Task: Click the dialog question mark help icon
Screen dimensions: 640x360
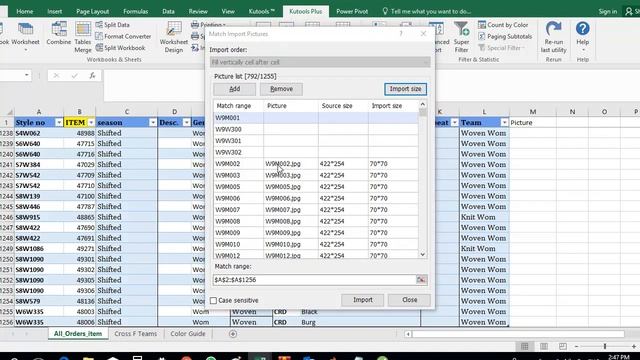Action: [x=401, y=34]
